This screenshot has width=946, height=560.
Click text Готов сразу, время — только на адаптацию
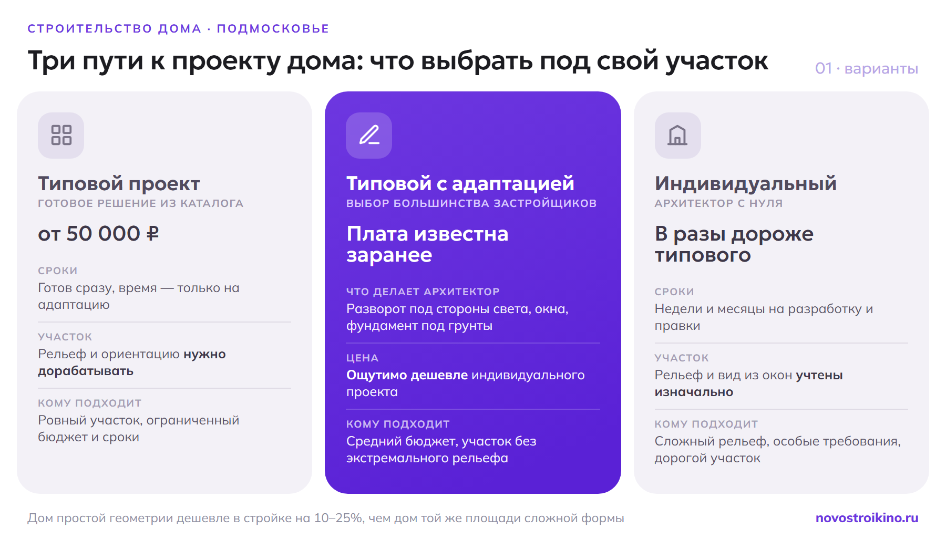[139, 296]
